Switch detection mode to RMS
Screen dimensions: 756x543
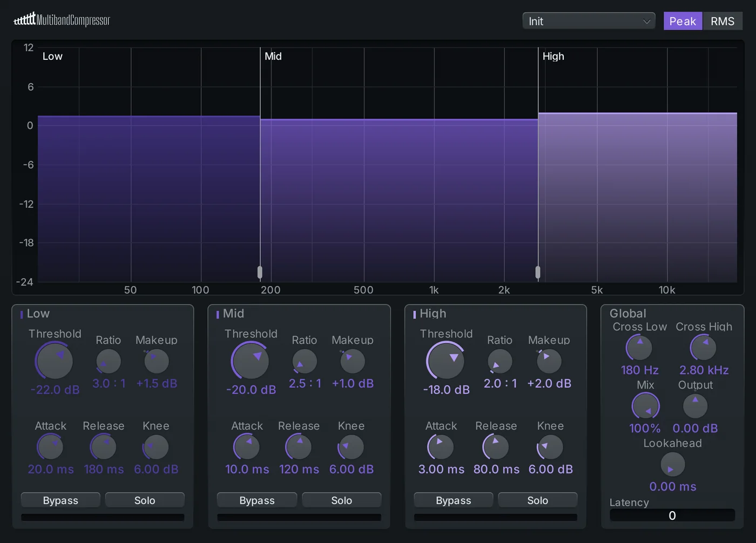pyautogui.click(x=723, y=21)
